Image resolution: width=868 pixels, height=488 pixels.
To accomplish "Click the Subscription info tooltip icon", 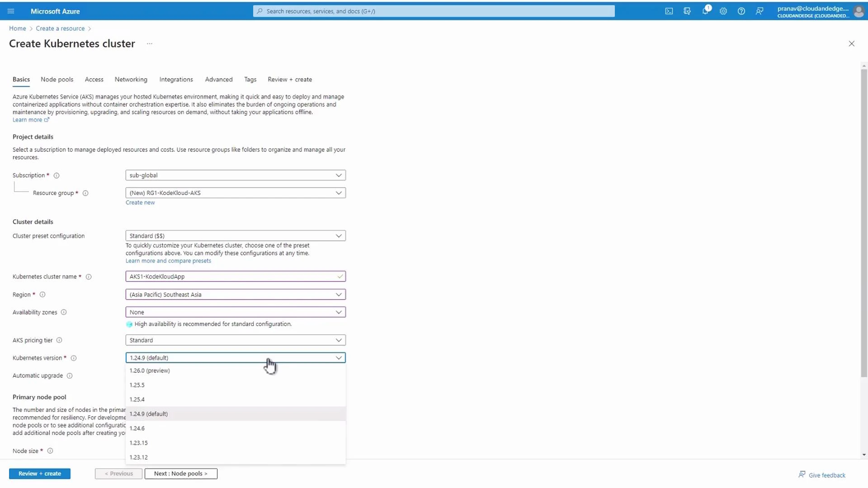I will (57, 175).
